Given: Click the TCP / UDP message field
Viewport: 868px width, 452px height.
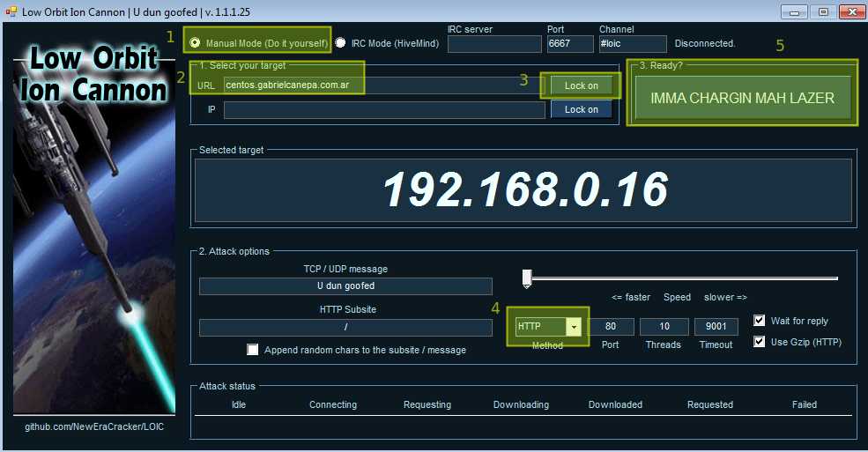Looking at the screenshot, I should pyautogui.click(x=345, y=286).
